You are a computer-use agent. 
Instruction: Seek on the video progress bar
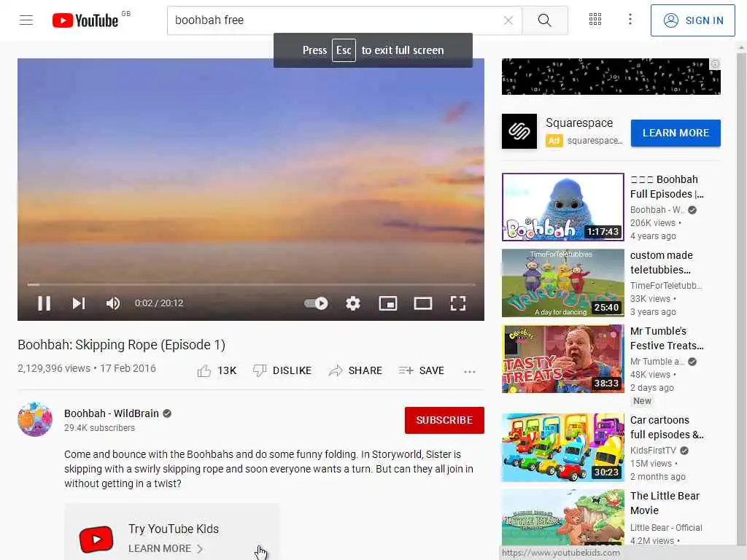(x=251, y=284)
